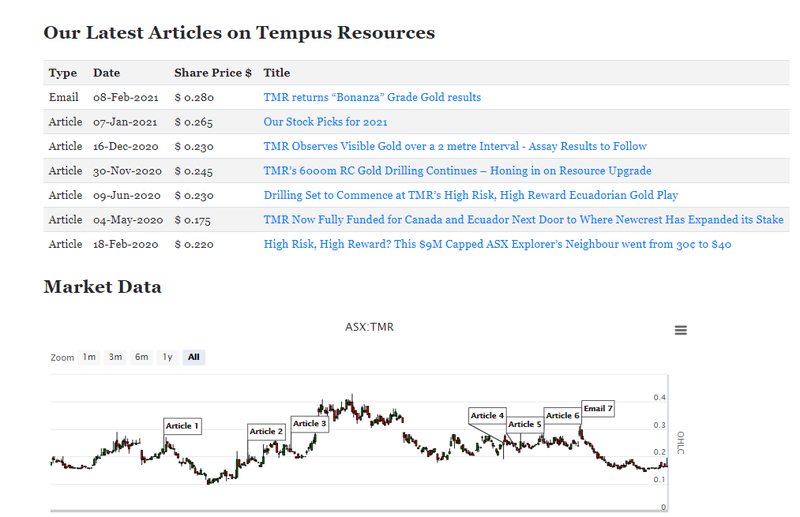Click the Article 3 chart flag
The height and width of the screenshot is (517, 800).
(310, 424)
